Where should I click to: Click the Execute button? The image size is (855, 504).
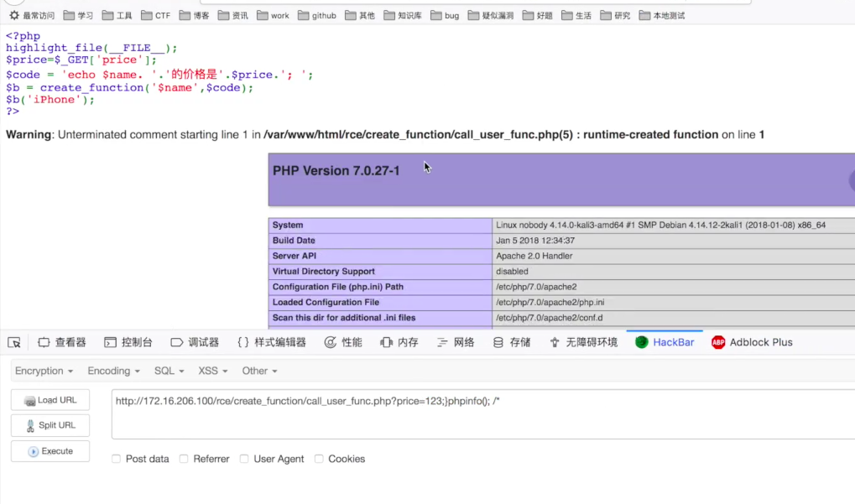(50, 451)
